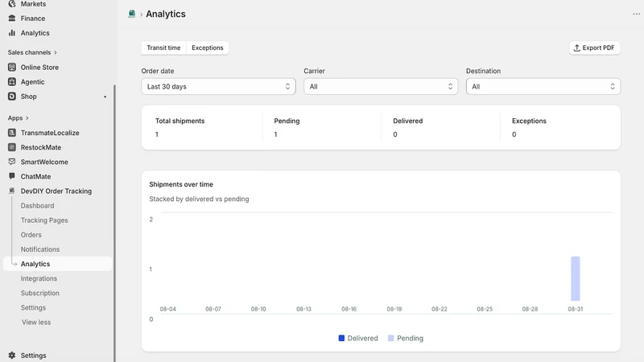Viewport: 644px width, 362px height.
Task: Click the DevDIY Order Tracking icon
Action: click(x=12, y=191)
